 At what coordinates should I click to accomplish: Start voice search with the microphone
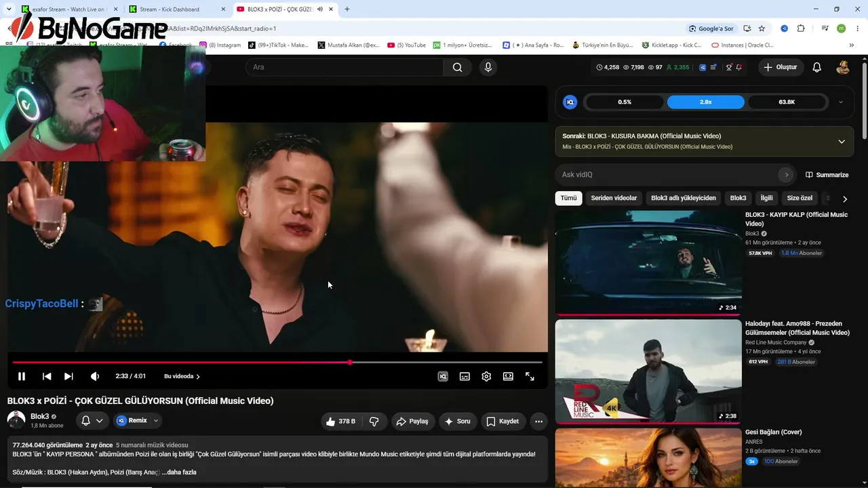[x=488, y=67]
